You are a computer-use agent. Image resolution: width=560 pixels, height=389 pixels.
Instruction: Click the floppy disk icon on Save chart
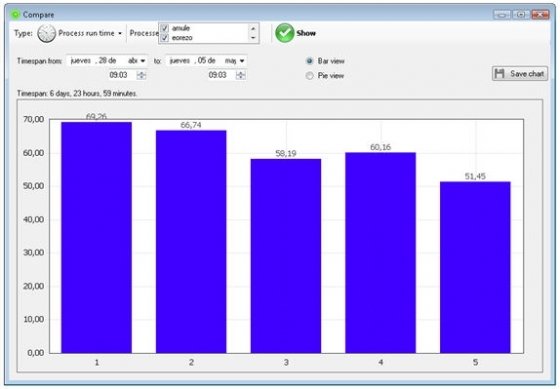[x=500, y=74]
